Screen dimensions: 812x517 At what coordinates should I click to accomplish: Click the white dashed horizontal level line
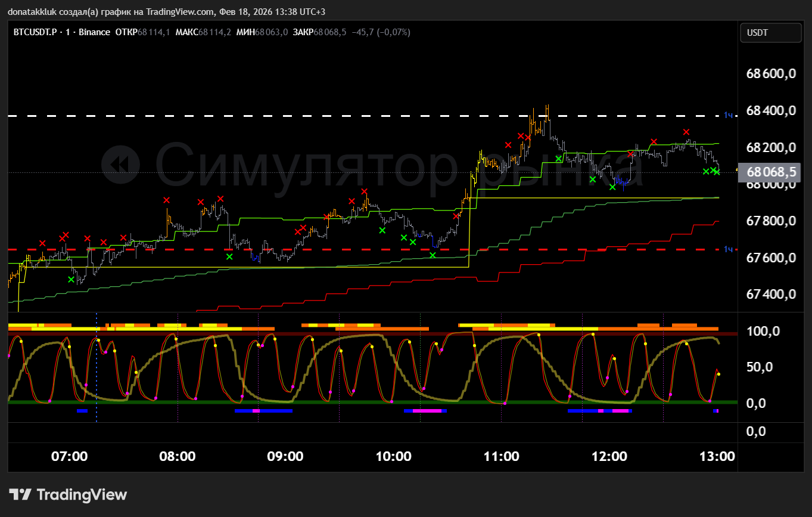click(357, 115)
